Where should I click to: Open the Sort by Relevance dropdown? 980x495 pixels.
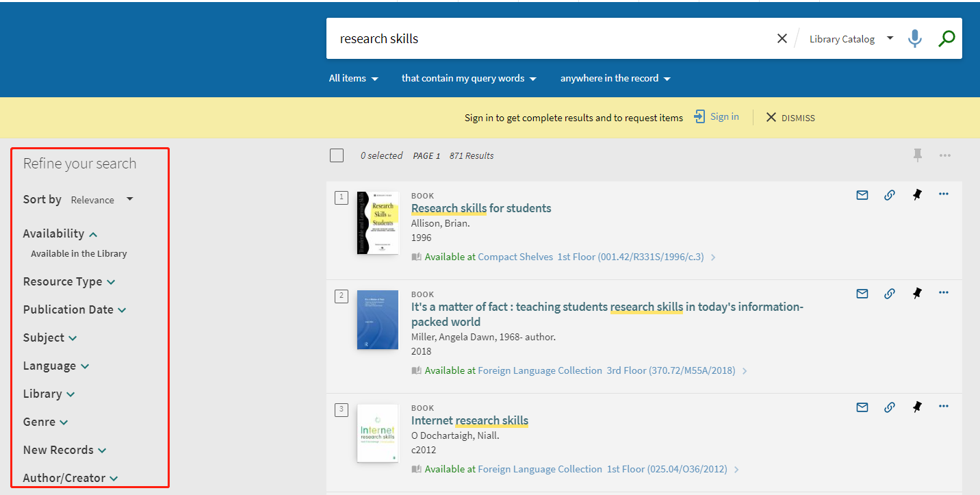pos(101,200)
